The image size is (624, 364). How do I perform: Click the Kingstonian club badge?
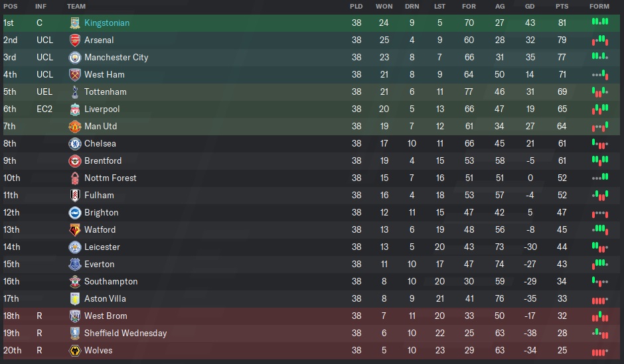pyautogui.click(x=75, y=23)
